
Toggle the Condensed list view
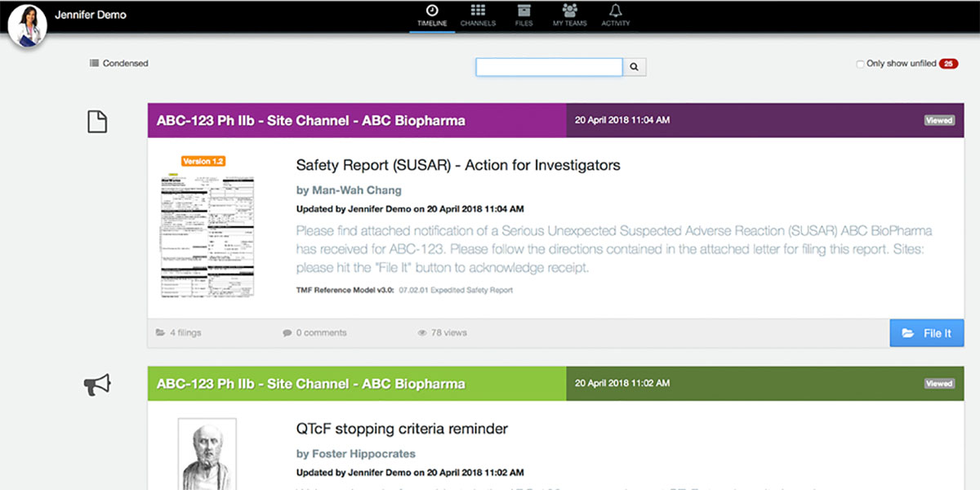pos(119,64)
